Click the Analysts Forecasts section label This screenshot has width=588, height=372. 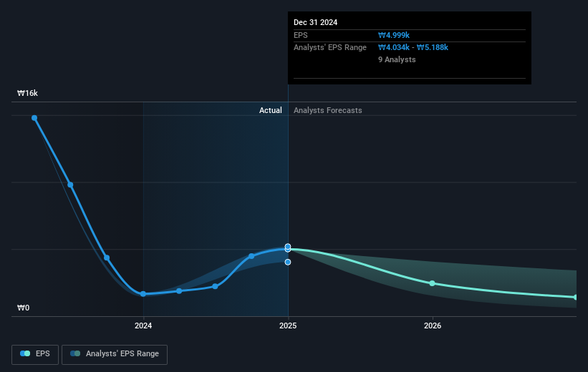[328, 110]
